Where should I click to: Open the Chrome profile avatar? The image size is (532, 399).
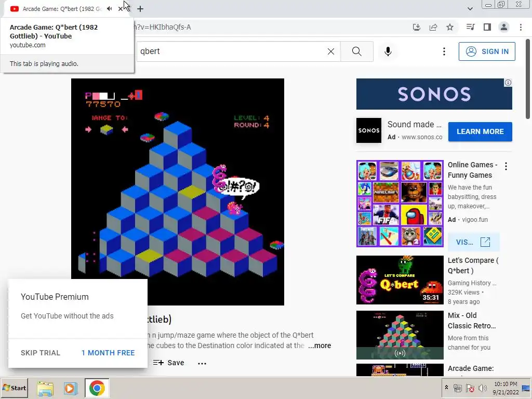[x=504, y=27]
